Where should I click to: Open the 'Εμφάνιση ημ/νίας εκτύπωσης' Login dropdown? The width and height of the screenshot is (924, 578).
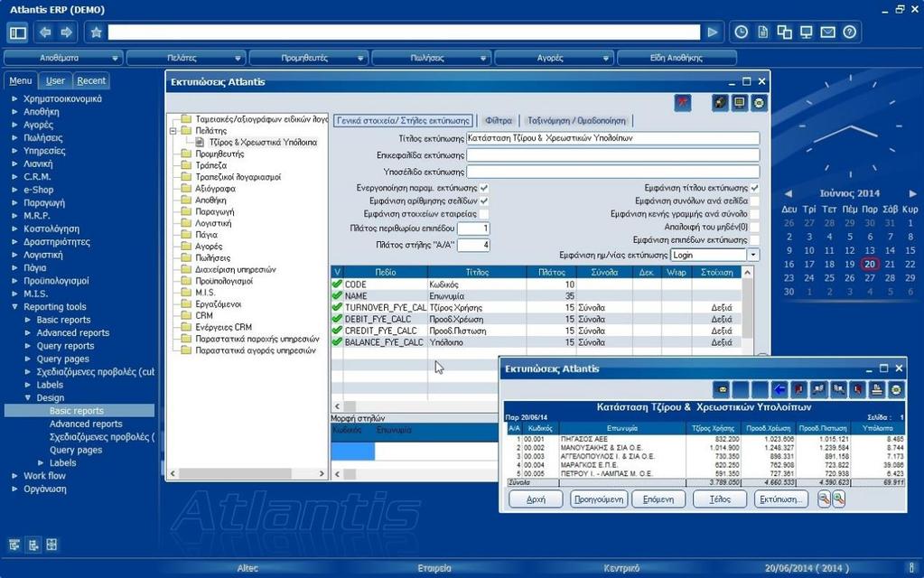(x=753, y=255)
